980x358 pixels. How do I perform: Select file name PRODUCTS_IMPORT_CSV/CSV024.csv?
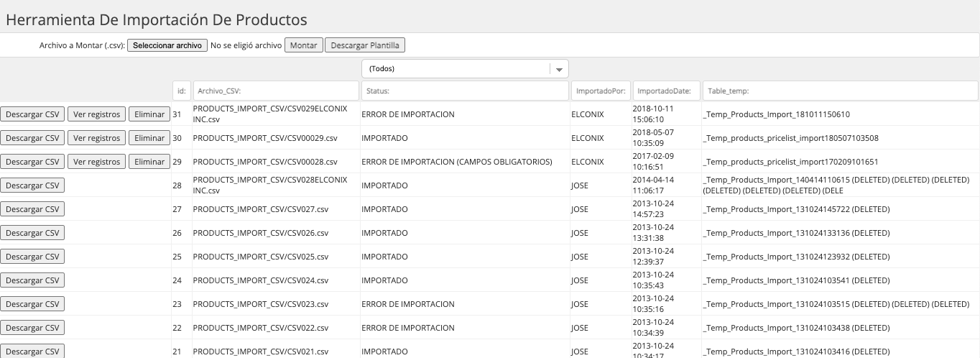pyautogui.click(x=261, y=280)
